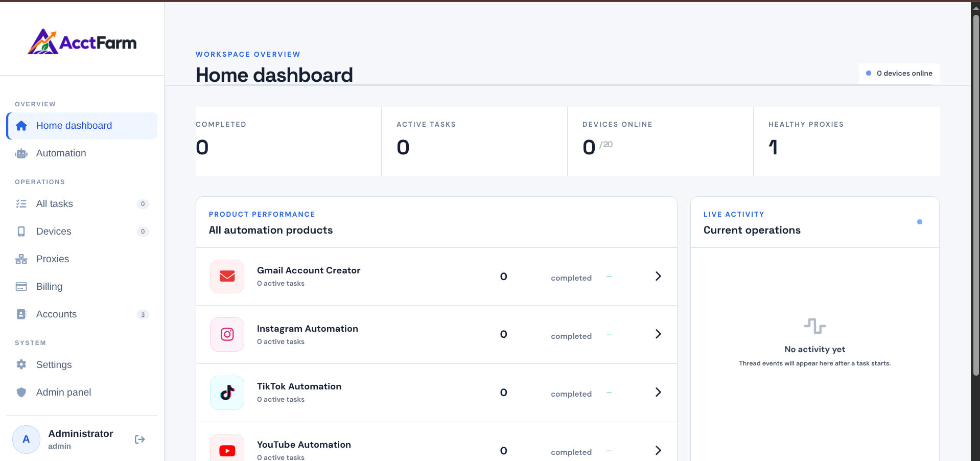
Task: Click the Billing card icon
Action: click(x=21, y=287)
